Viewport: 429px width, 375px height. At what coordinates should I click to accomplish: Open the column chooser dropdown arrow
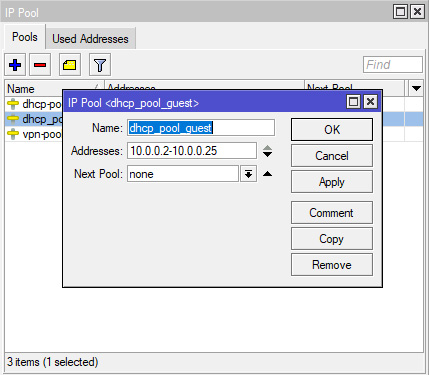tap(416, 88)
